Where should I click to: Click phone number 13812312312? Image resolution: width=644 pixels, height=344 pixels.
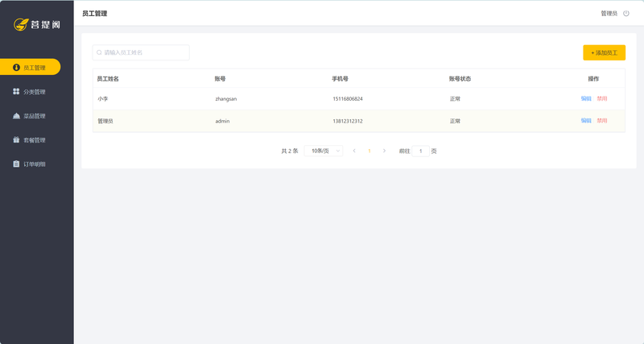tap(348, 121)
